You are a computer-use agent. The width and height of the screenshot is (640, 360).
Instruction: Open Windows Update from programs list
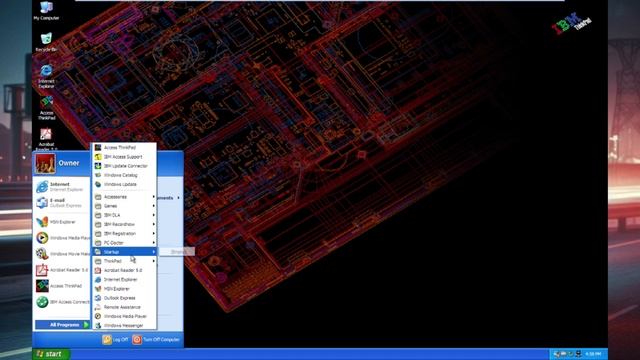(124, 184)
